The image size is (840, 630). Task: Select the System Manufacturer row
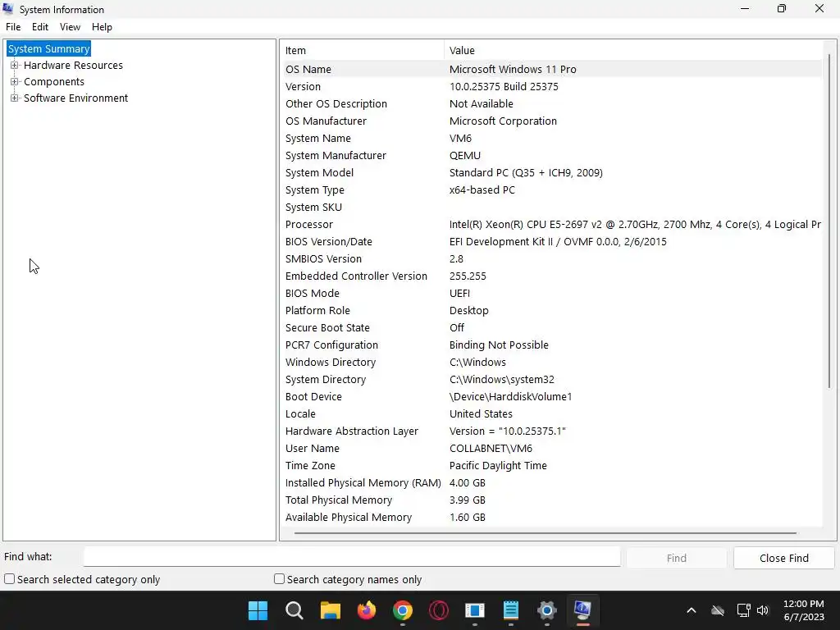click(553, 155)
